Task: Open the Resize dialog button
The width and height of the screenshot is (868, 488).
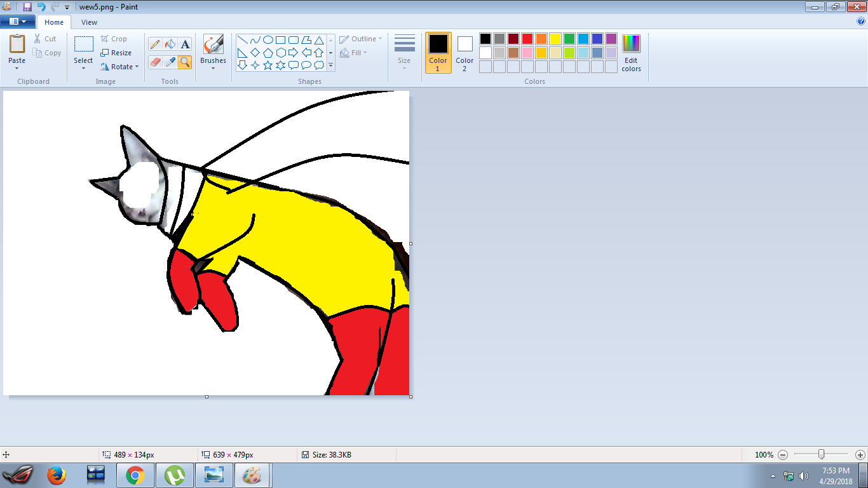Action: pos(116,53)
